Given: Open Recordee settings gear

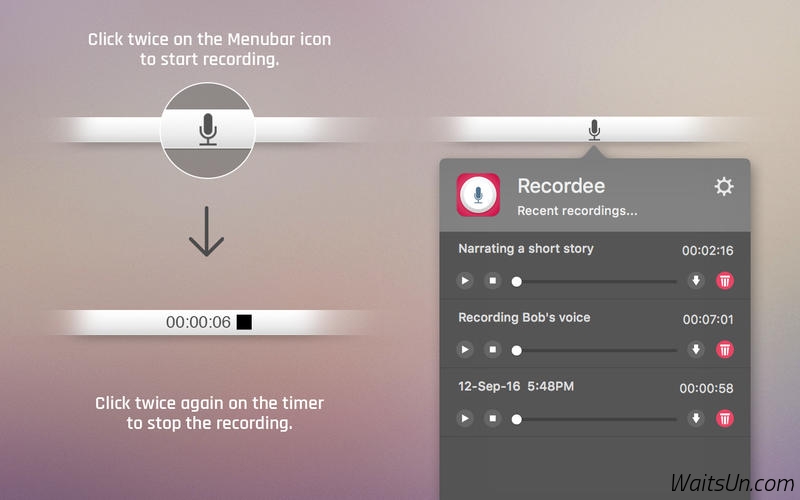Looking at the screenshot, I should coord(723,187).
